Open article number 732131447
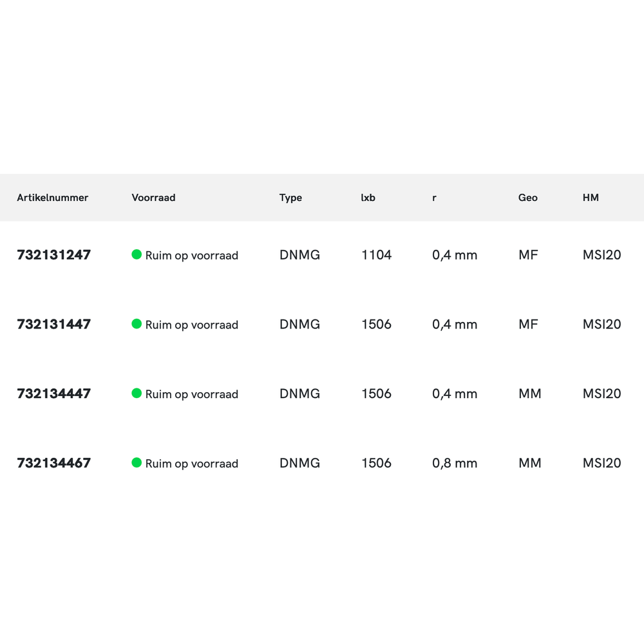 point(54,325)
